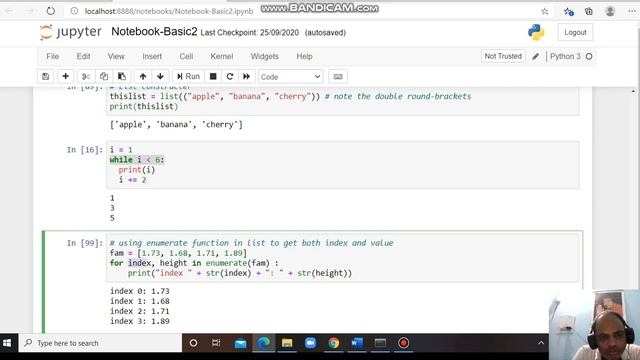Copy selected cells icon
Image resolution: width=640 pixels, height=360 pixels.
tap(104, 76)
